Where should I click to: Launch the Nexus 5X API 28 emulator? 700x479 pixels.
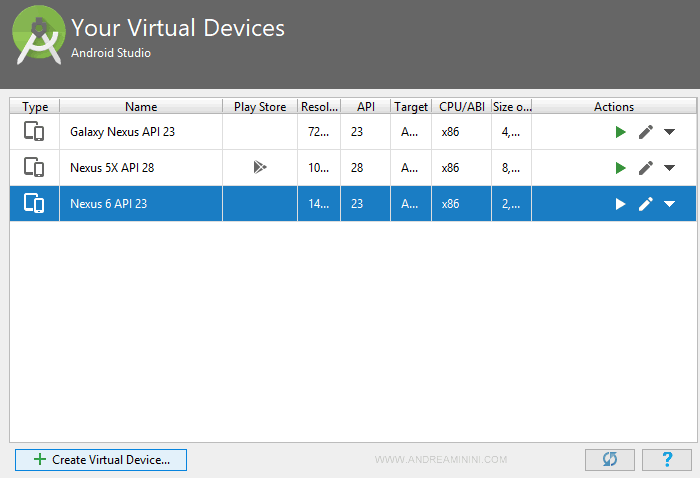tap(620, 168)
